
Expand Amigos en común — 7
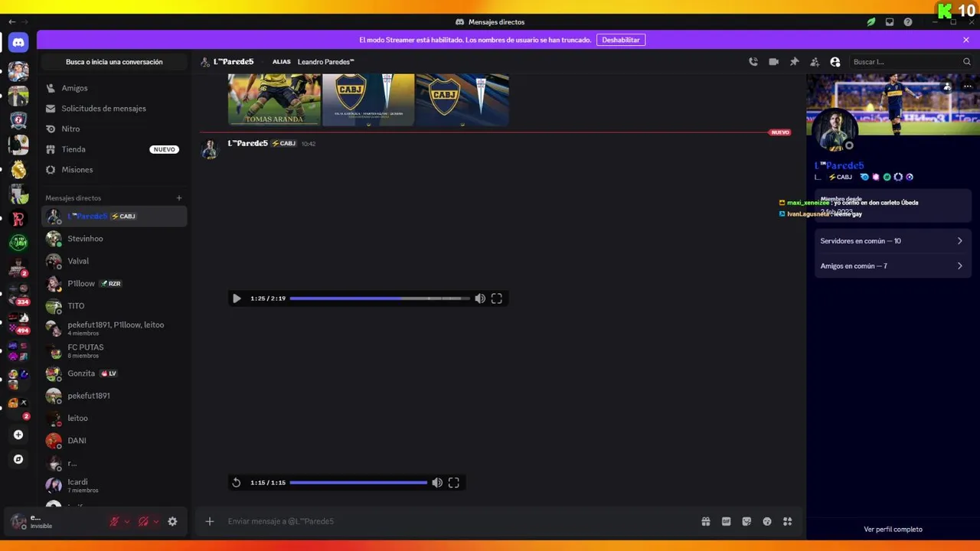[893, 266]
